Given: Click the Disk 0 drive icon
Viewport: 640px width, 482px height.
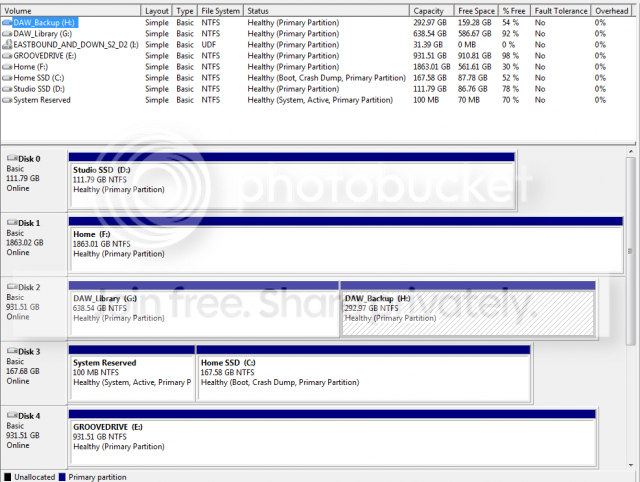Looking at the screenshot, I should coord(12,158).
